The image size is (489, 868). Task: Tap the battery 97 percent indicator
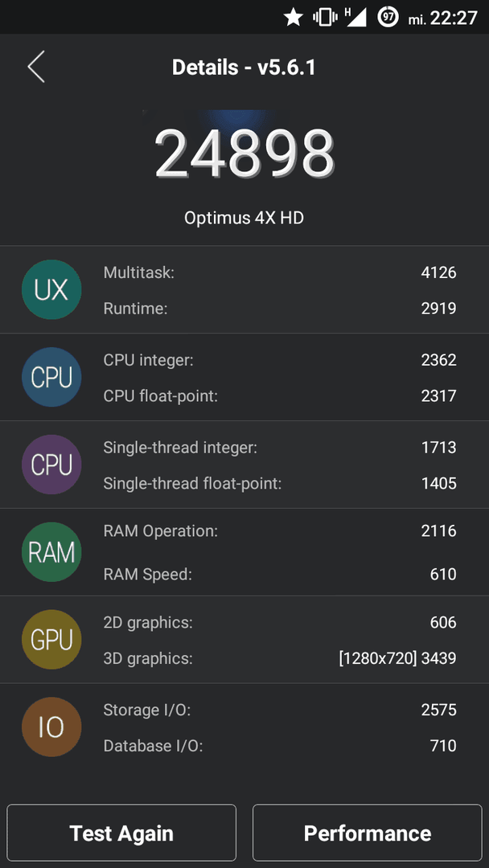click(388, 17)
